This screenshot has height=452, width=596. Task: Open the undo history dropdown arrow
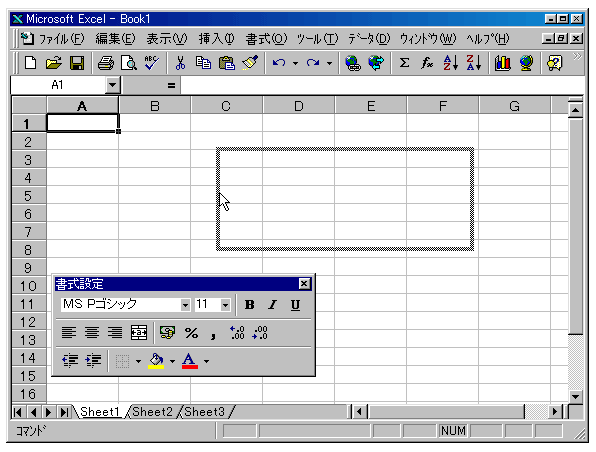pos(295,63)
